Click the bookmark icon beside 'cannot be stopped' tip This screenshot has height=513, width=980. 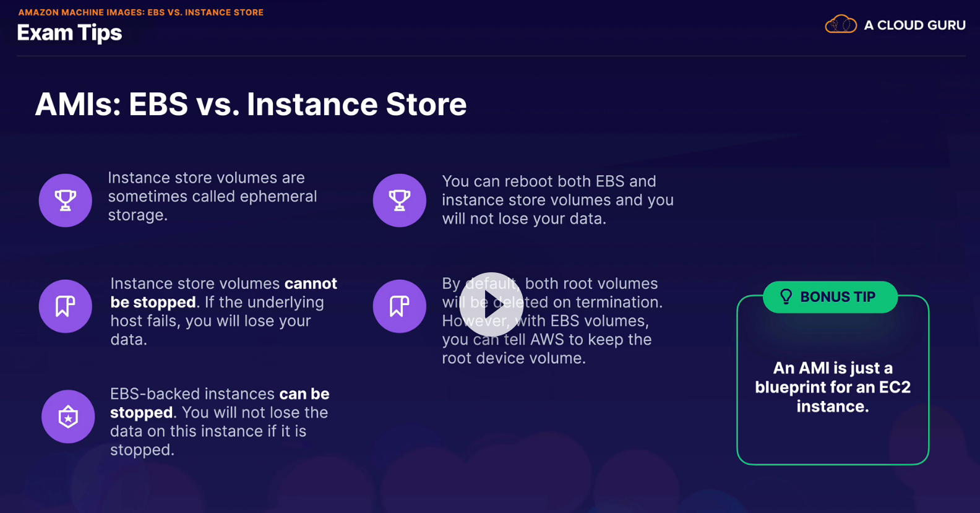point(66,306)
